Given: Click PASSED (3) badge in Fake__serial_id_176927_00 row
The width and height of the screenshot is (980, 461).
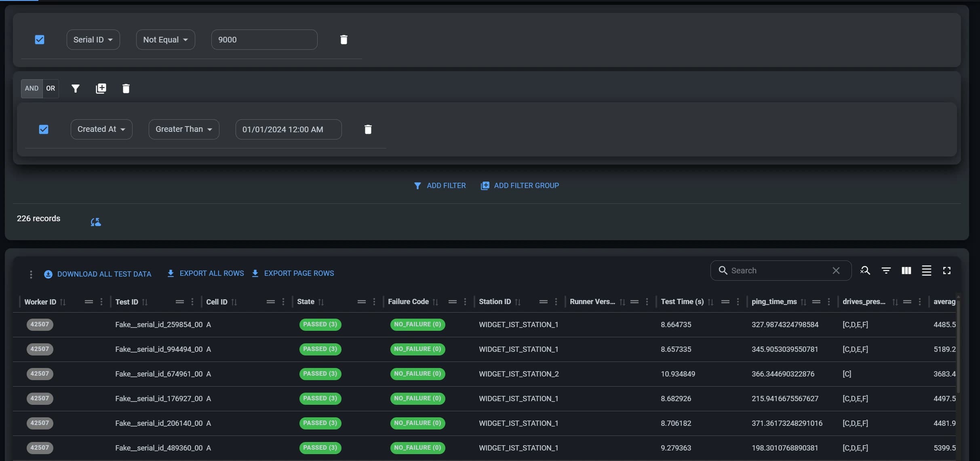Looking at the screenshot, I should [320, 399].
